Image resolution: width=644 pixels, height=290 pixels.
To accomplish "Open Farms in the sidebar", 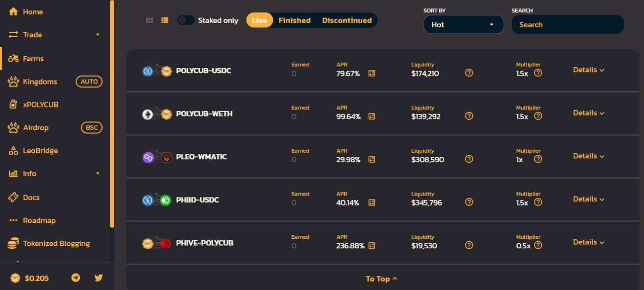I will pyautogui.click(x=33, y=59).
